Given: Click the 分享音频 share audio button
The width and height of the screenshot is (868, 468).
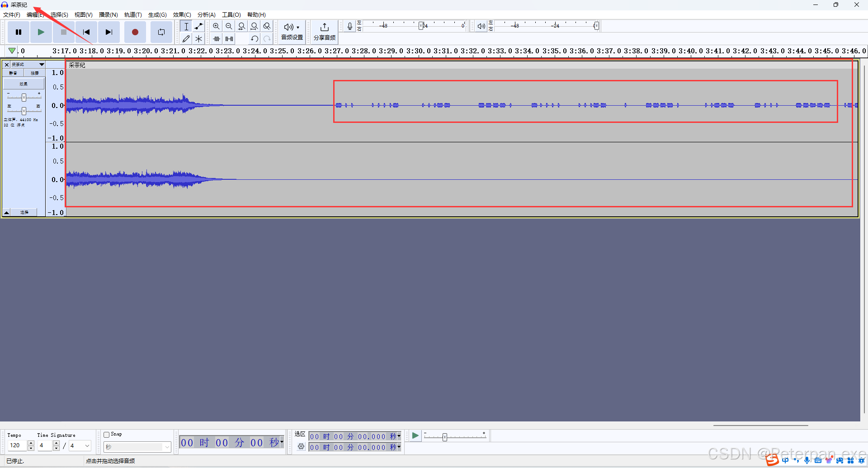Looking at the screenshot, I should [325, 32].
